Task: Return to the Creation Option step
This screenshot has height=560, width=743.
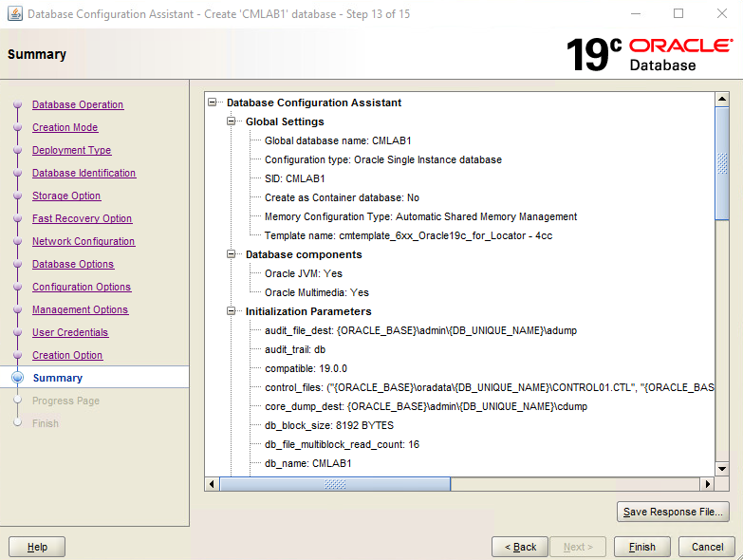Action: 67,355
